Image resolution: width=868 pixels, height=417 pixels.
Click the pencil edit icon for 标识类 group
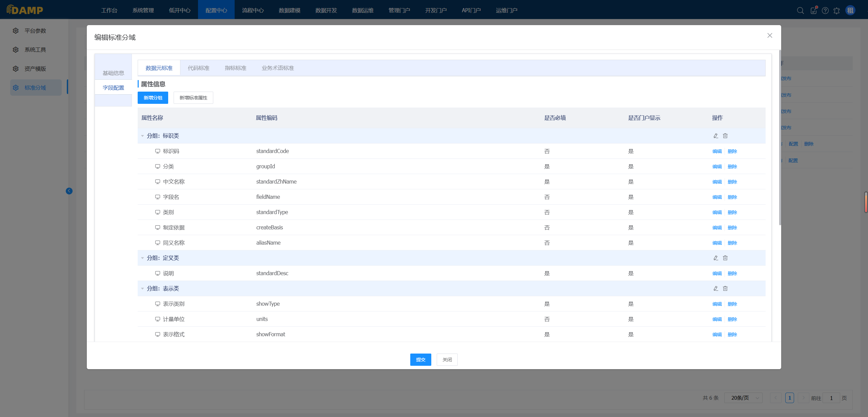tap(716, 136)
